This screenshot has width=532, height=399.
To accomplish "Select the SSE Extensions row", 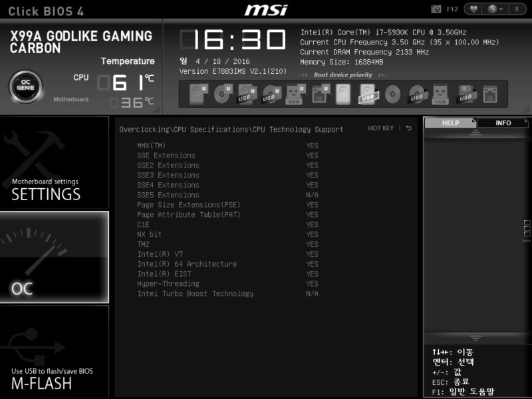I will pos(227,156).
